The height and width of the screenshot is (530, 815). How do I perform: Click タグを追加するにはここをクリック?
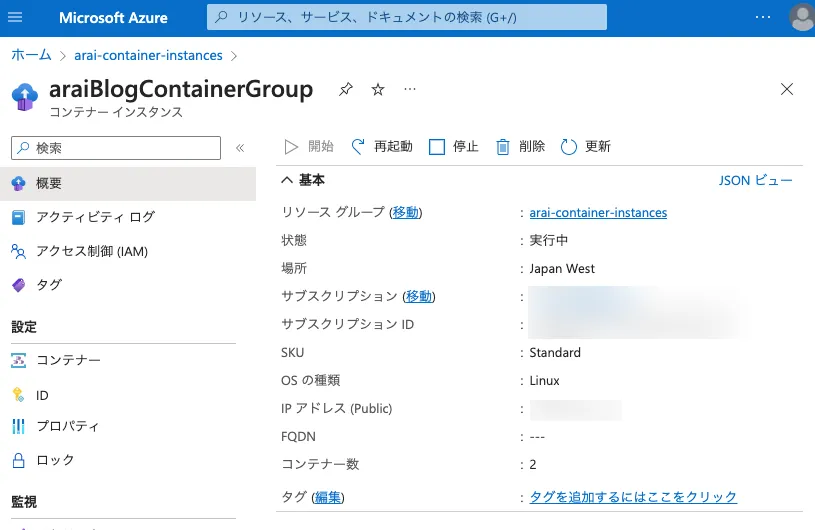click(633, 497)
